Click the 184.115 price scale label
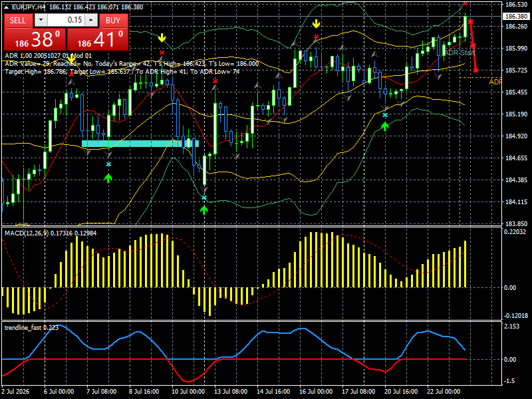The height and width of the screenshot is (399, 532). pos(516,202)
